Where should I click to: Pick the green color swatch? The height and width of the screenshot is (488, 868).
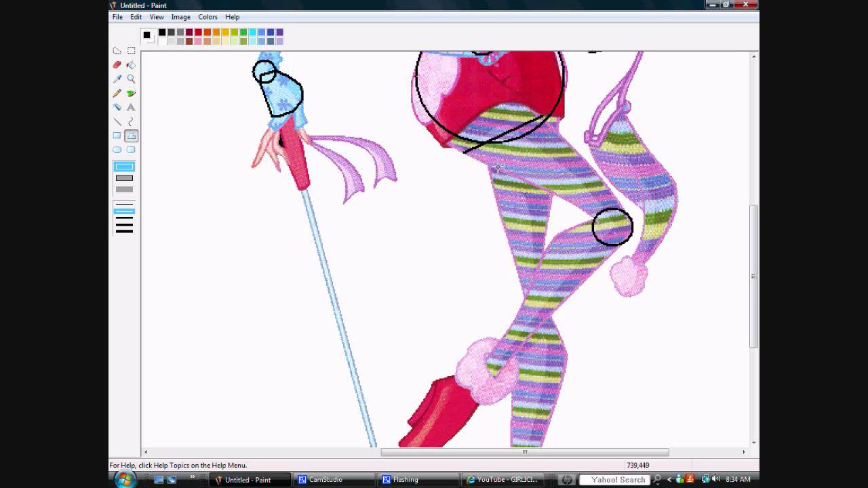(x=243, y=32)
